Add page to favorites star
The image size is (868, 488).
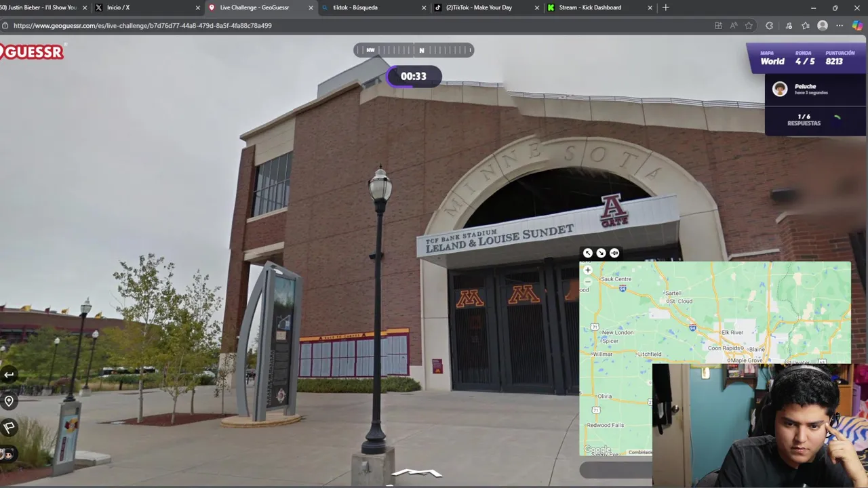point(749,26)
